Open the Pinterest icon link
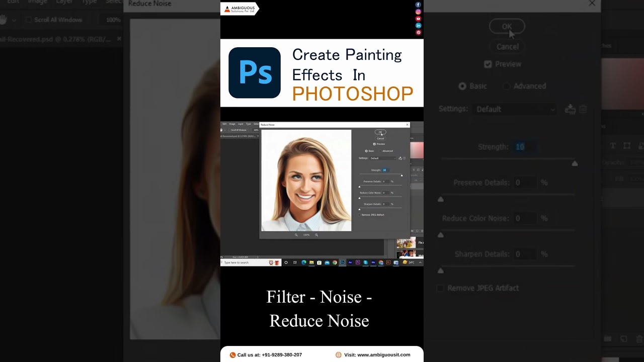This screenshot has height=362, width=644. point(418,33)
